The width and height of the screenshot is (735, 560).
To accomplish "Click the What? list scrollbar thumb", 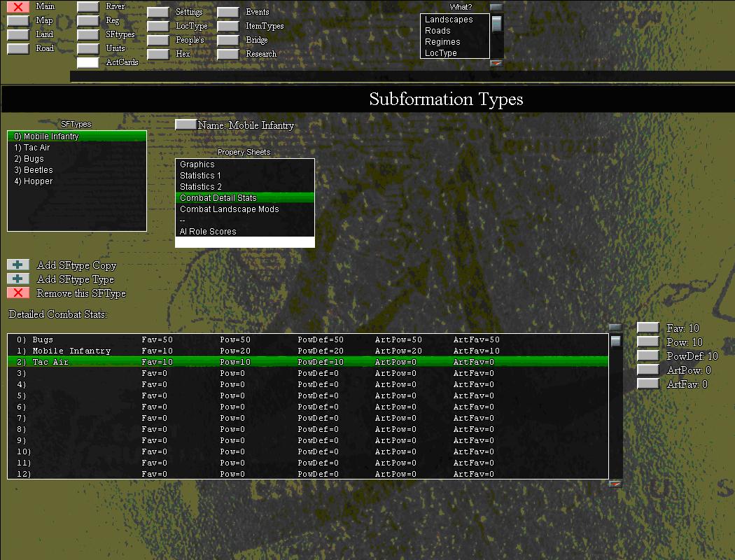I will [x=496, y=23].
